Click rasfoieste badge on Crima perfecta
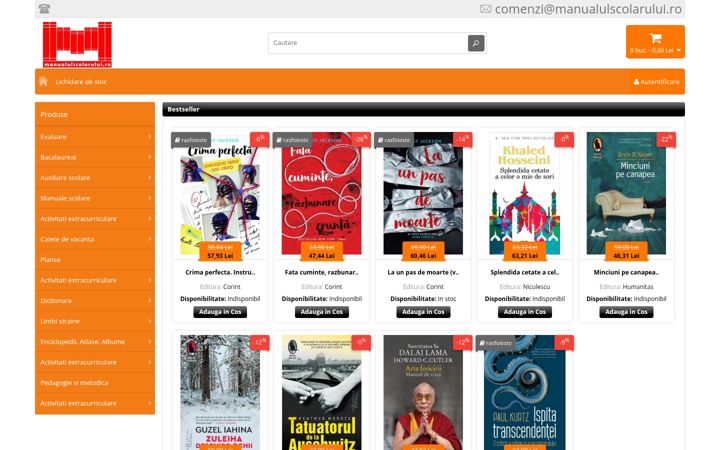This screenshot has height=450, width=720. (x=191, y=140)
